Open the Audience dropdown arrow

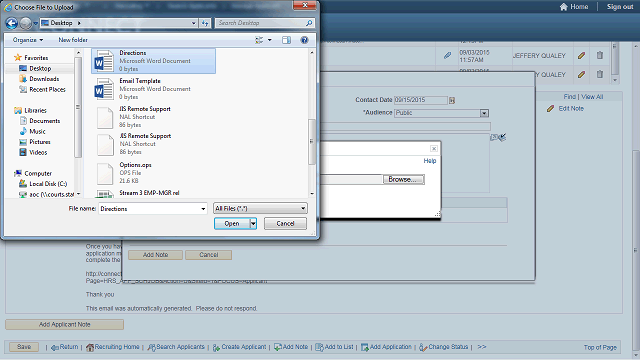[484, 113]
